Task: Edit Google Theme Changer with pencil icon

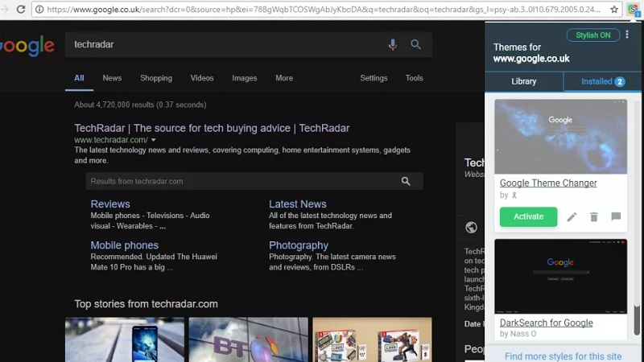Action: [x=572, y=216]
